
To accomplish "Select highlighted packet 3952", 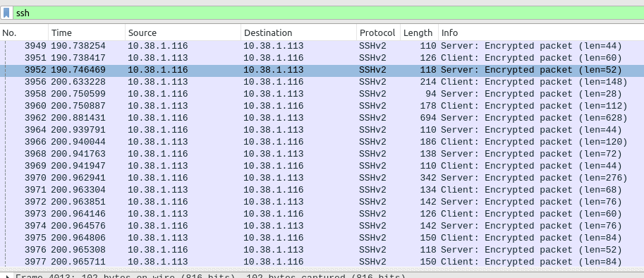I will point(322,70).
